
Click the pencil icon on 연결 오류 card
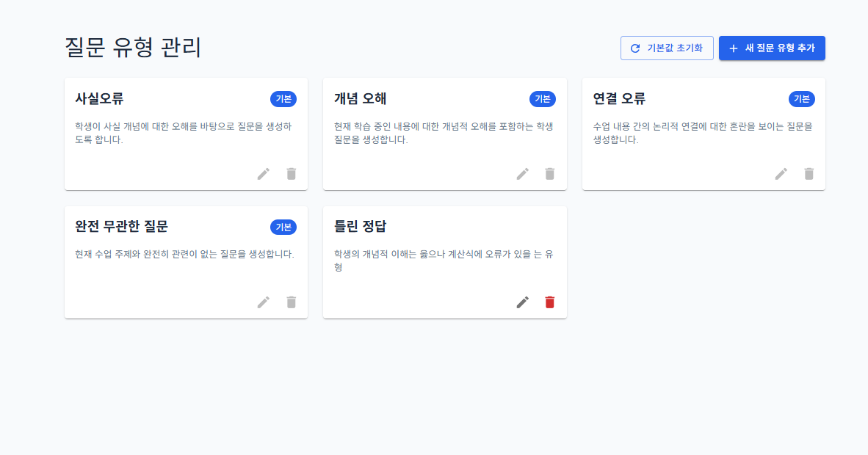coord(781,174)
